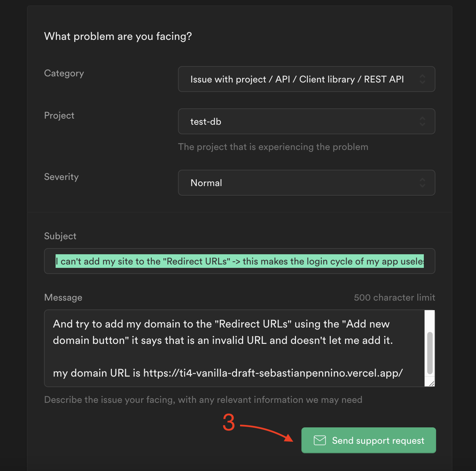Click the 500 character limit text
Viewport: 476px width, 471px height.
[394, 297]
